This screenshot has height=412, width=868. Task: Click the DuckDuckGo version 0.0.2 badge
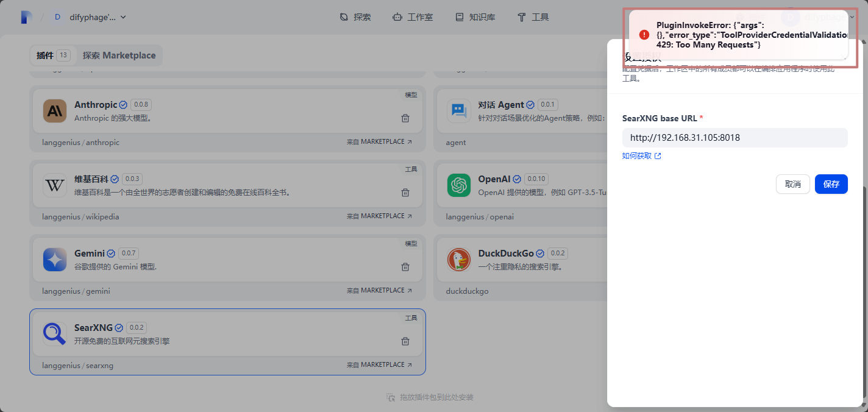558,254
